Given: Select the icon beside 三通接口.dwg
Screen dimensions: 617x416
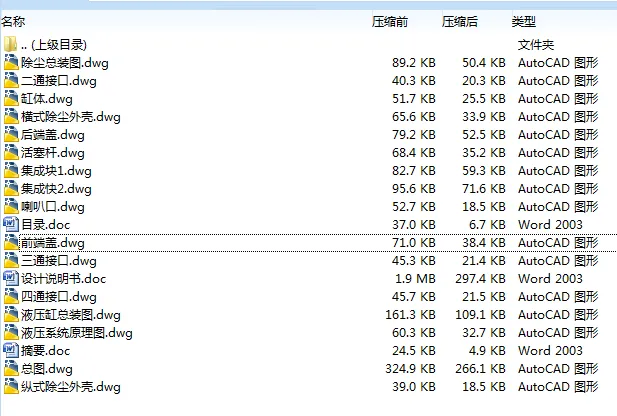Looking at the screenshot, I should [x=11, y=261].
